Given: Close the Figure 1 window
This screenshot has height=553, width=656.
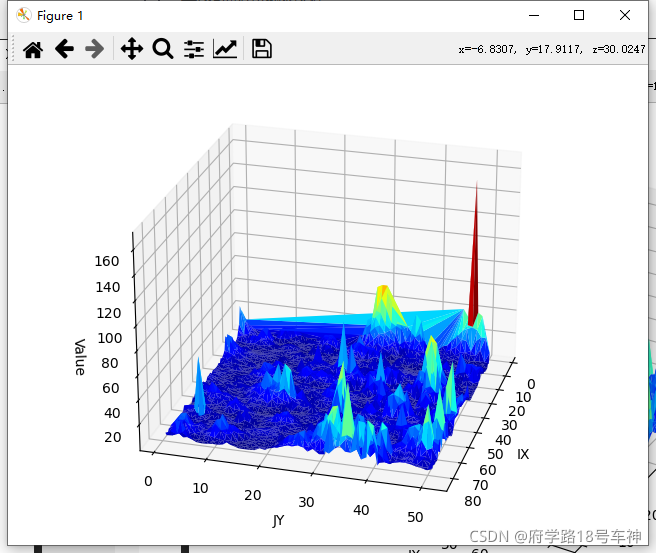Looking at the screenshot, I should [x=625, y=15].
